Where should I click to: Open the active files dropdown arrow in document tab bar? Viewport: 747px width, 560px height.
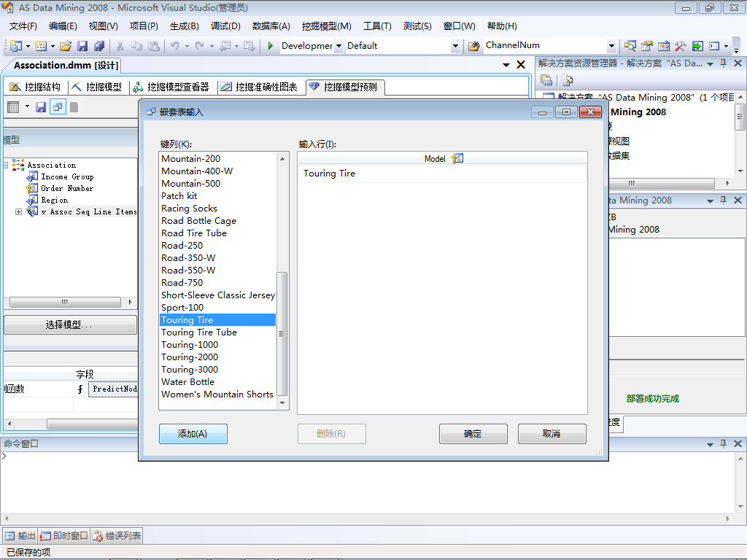506,65
